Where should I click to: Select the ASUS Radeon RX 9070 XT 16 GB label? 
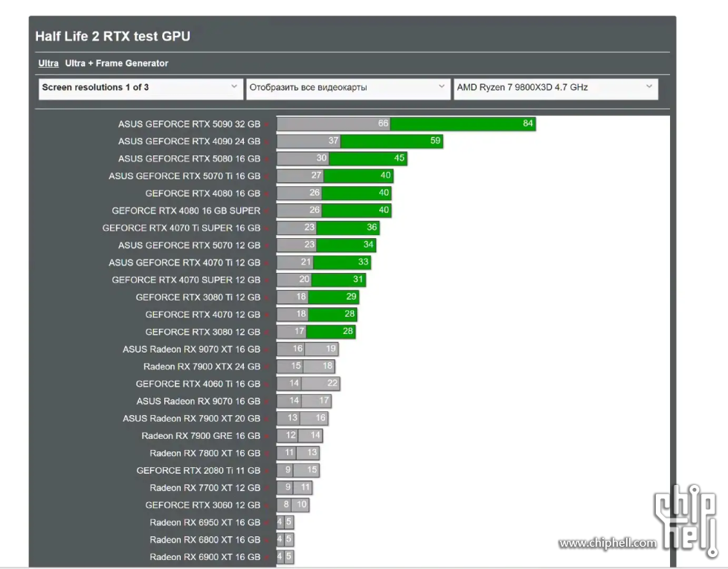(x=191, y=350)
